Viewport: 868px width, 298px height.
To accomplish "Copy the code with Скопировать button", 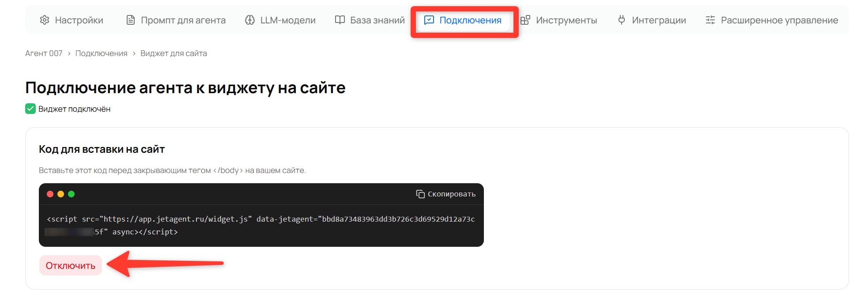I will point(446,194).
